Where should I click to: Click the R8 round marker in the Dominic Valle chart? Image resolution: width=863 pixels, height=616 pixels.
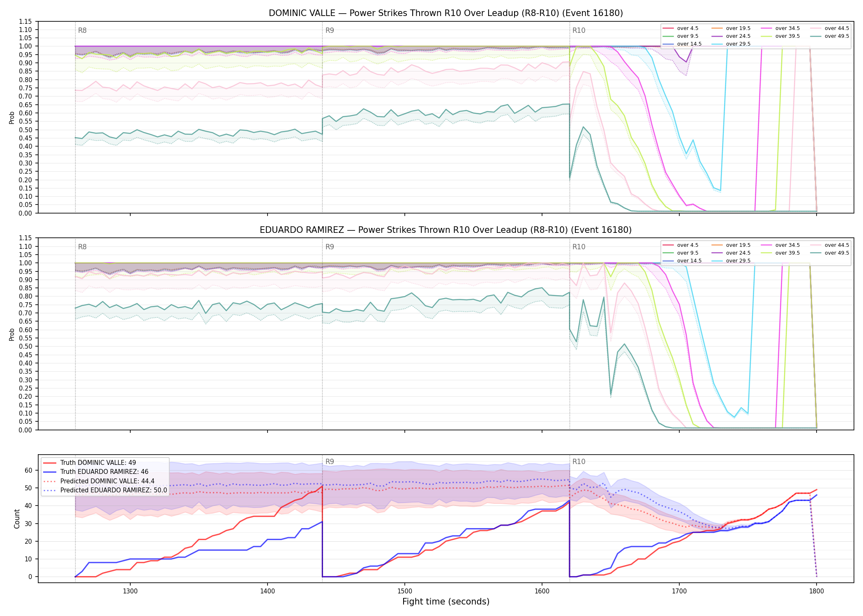(82, 30)
